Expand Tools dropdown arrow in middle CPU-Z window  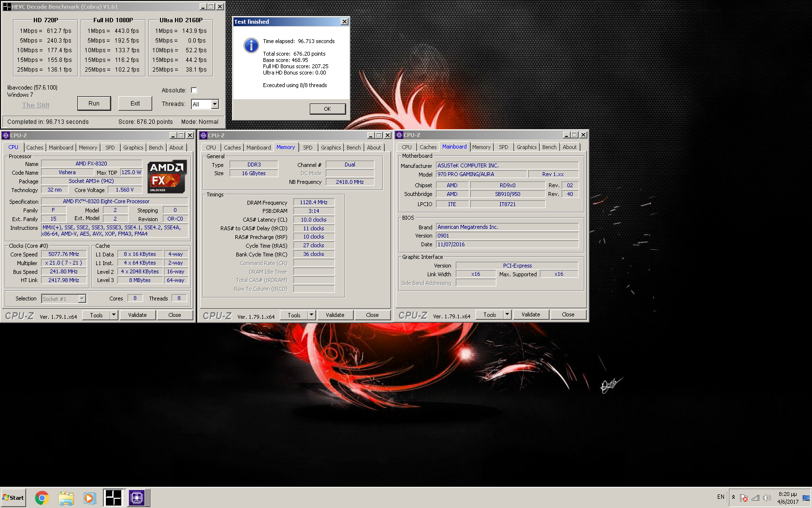pyautogui.click(x=312, y=315)
